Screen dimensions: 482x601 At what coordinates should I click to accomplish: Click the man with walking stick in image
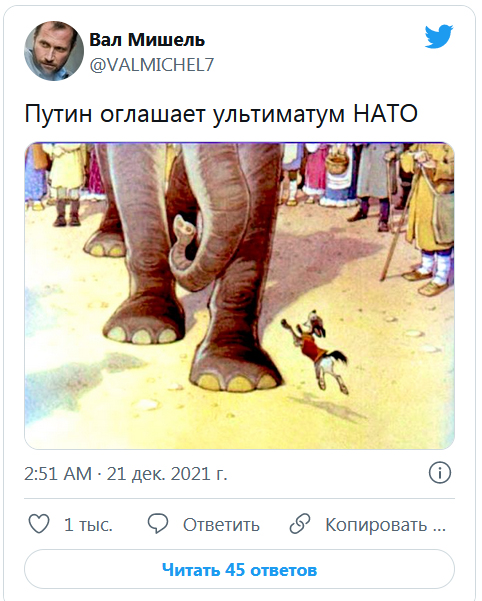pos(427,218)
